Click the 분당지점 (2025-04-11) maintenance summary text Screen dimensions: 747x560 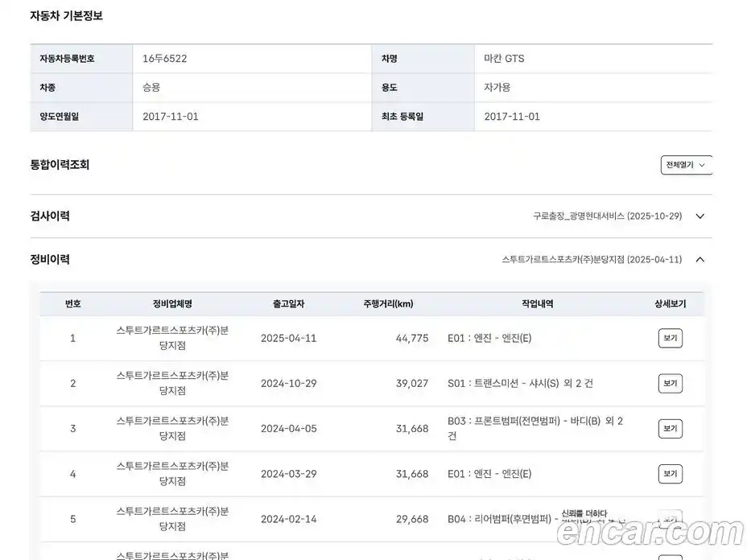(x=592, y=260)
